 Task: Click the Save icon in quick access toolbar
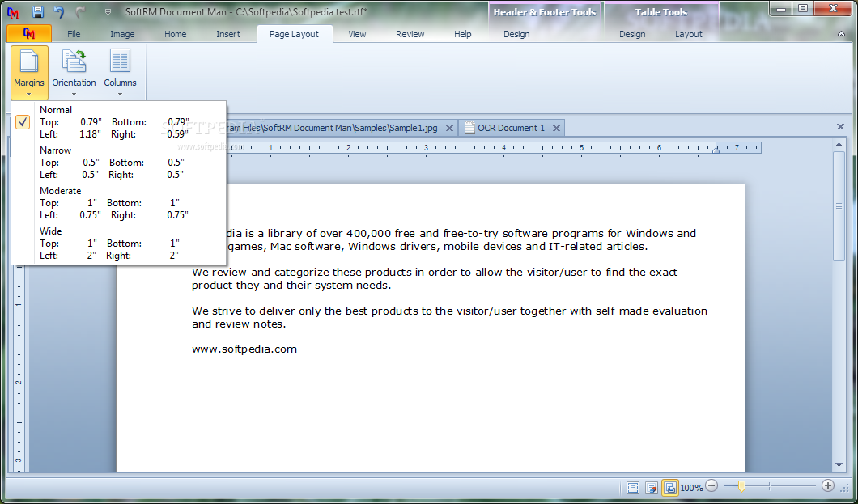click(37, 11)
